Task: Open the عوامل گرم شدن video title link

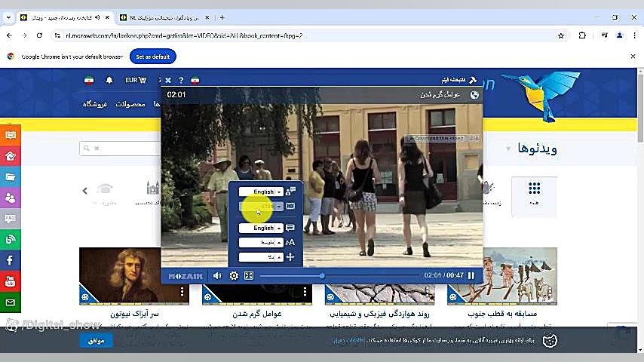Action: [257, 314]
